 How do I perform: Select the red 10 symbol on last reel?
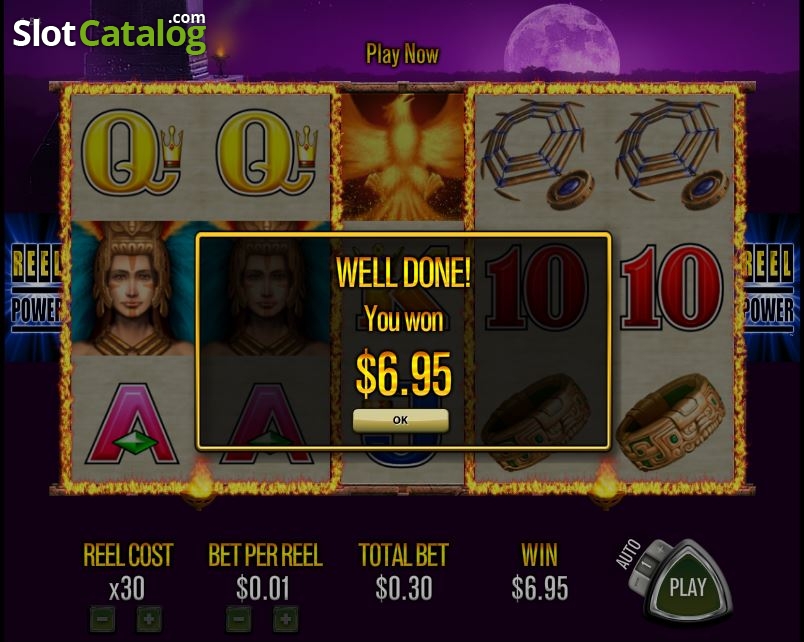[x=672, y=288]
